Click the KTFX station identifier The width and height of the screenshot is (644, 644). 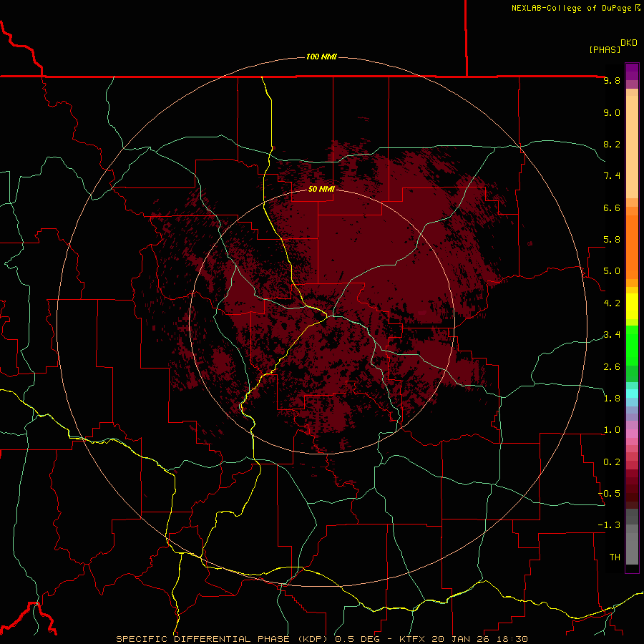pyautogui.click(x=414, y=639)
